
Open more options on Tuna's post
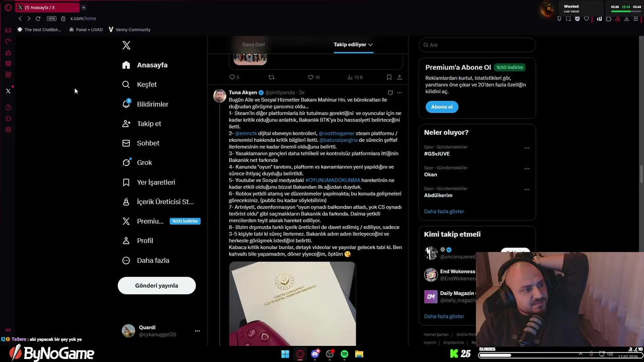coord(399,93)
